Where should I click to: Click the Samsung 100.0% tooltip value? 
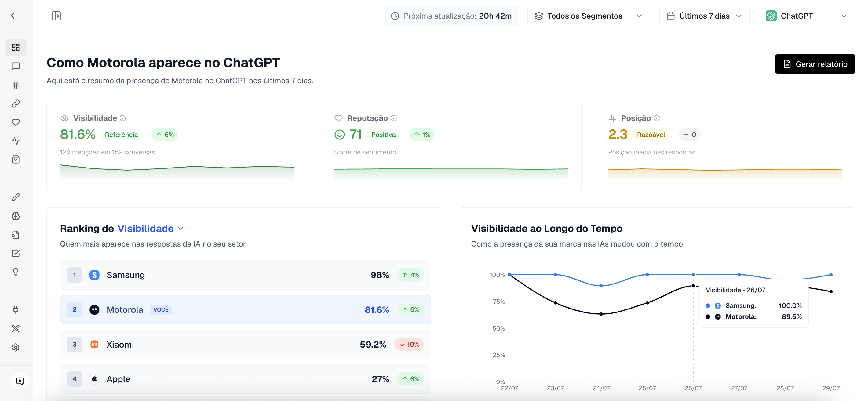(790, 306)
